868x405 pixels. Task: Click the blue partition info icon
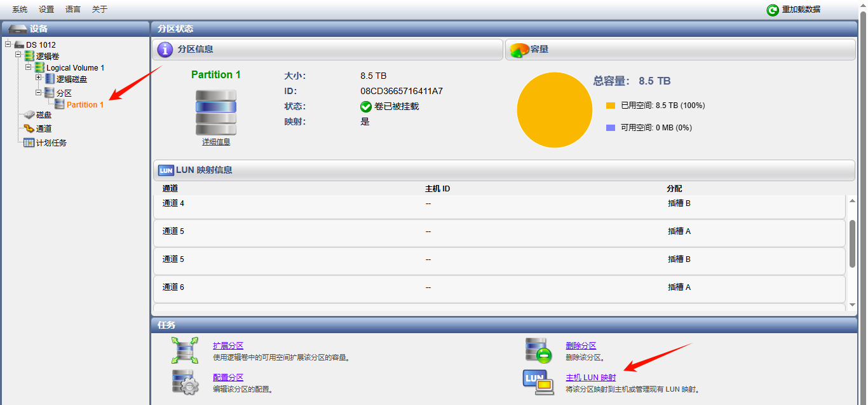[165, 50]
